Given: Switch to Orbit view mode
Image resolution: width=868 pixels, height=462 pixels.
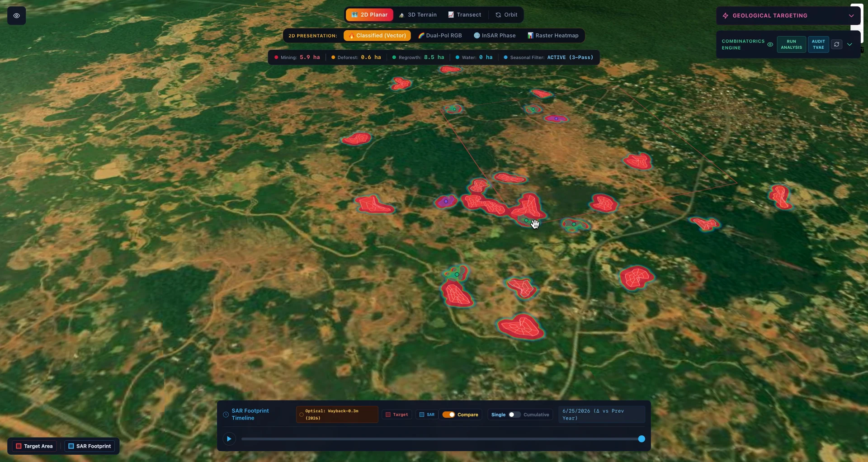Looking at the screenshot, I should 506,15.
